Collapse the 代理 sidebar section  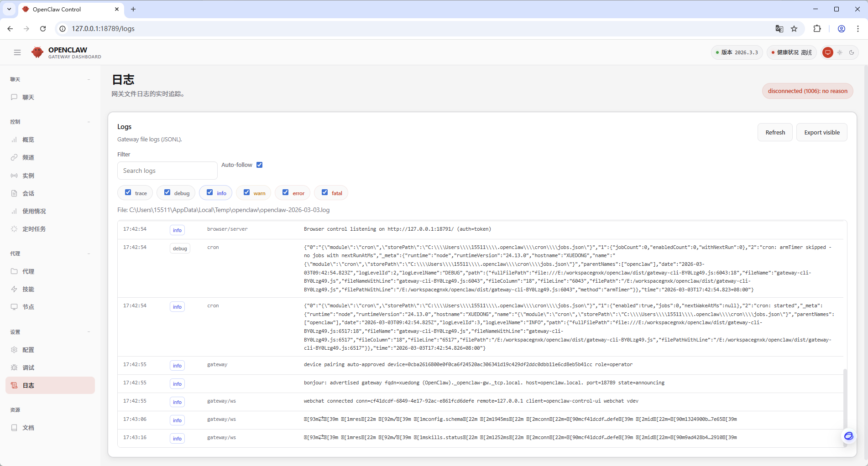click(x=89, y=254)
